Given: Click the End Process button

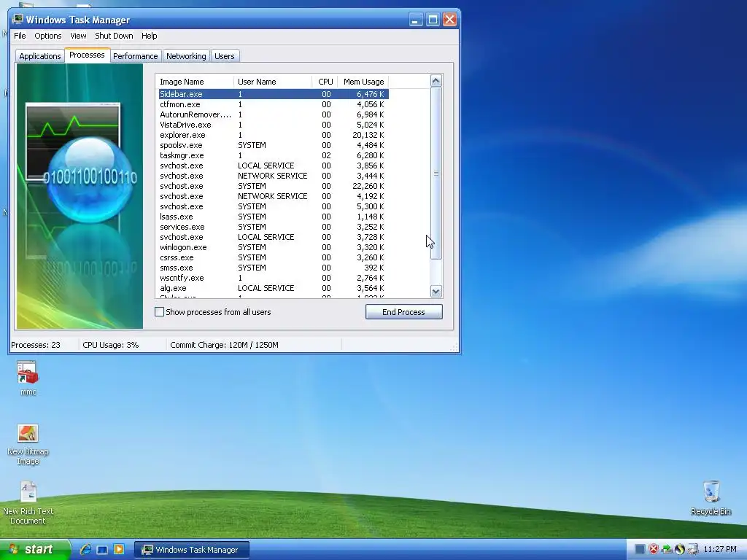Looking at the screenshot, I should (x=403, y=312).
